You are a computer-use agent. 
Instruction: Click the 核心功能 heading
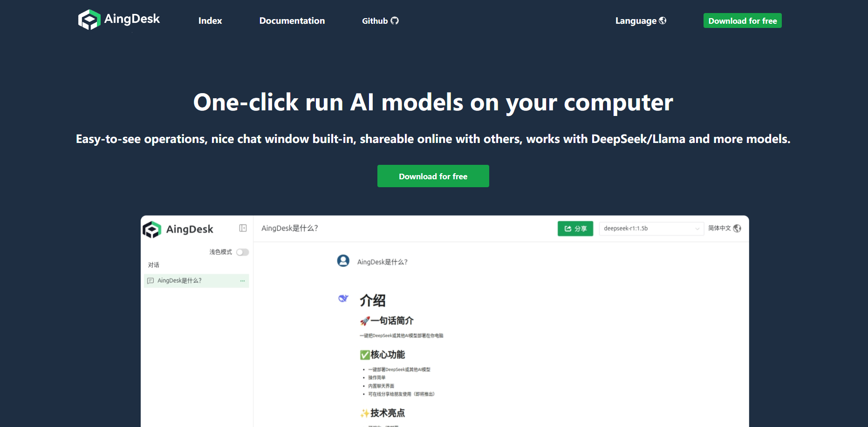[383, 355]
